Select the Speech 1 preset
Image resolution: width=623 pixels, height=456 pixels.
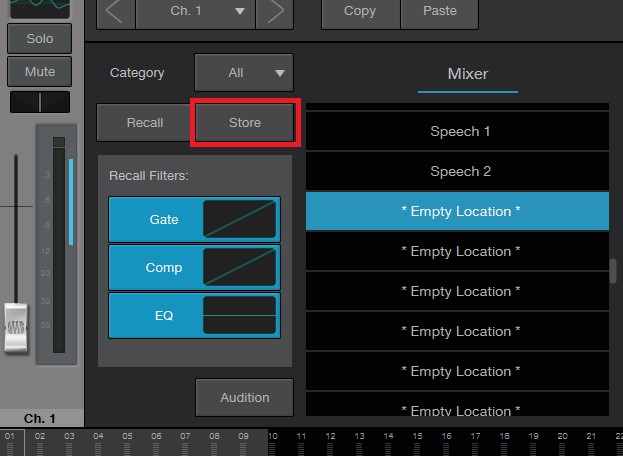[457, 131]
